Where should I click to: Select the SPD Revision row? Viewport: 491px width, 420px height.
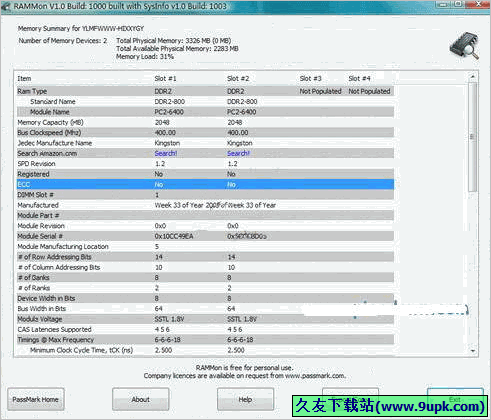coord(205,164)
